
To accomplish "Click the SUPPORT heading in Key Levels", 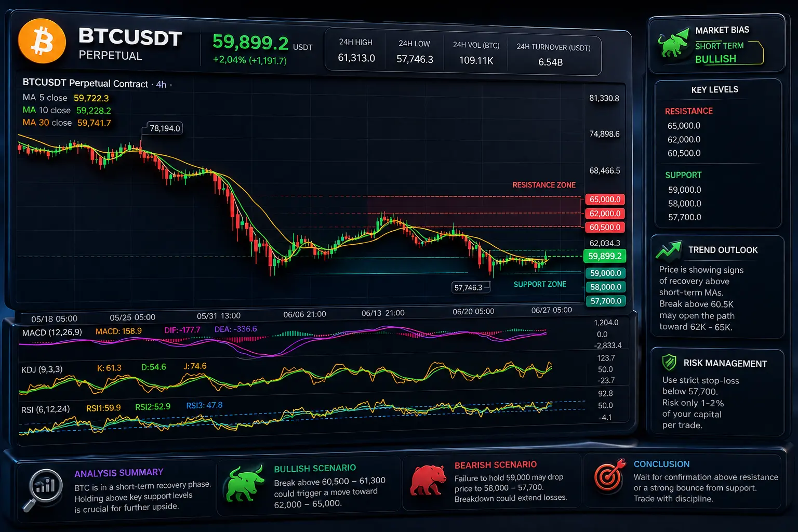I will (x=683, y=175).
